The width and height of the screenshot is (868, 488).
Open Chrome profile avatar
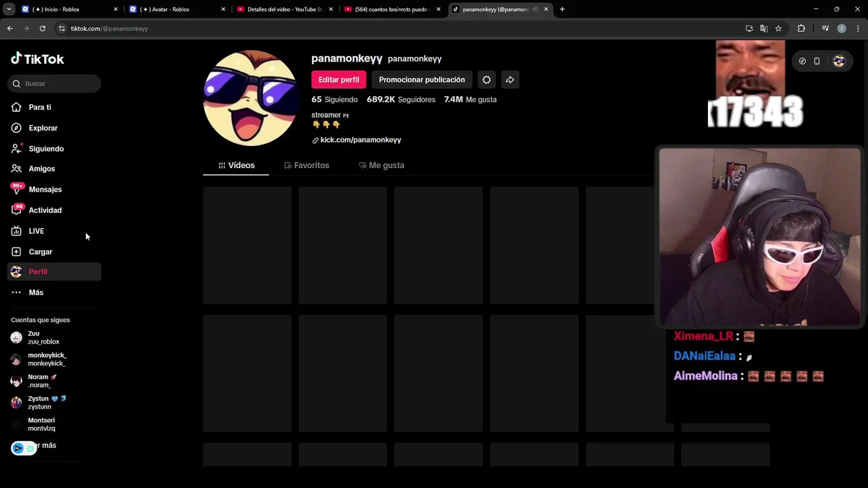coord(842,28)
